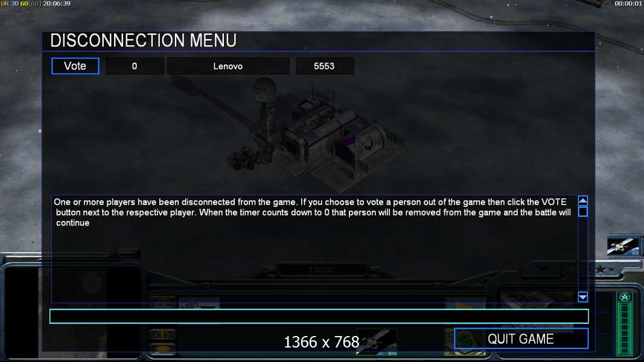Select the Lenovo player name entry
This screenshot has height=362, width=644.
[228, 66]
